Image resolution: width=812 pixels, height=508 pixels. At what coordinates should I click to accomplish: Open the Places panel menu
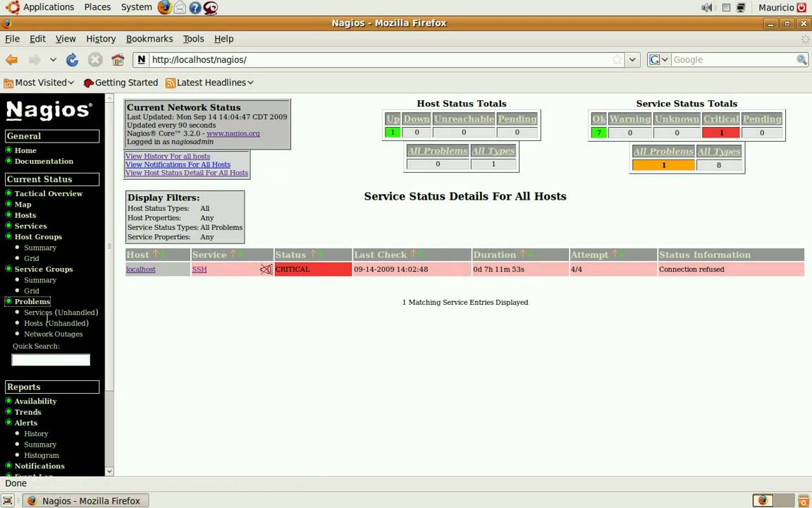click(97, 7)
